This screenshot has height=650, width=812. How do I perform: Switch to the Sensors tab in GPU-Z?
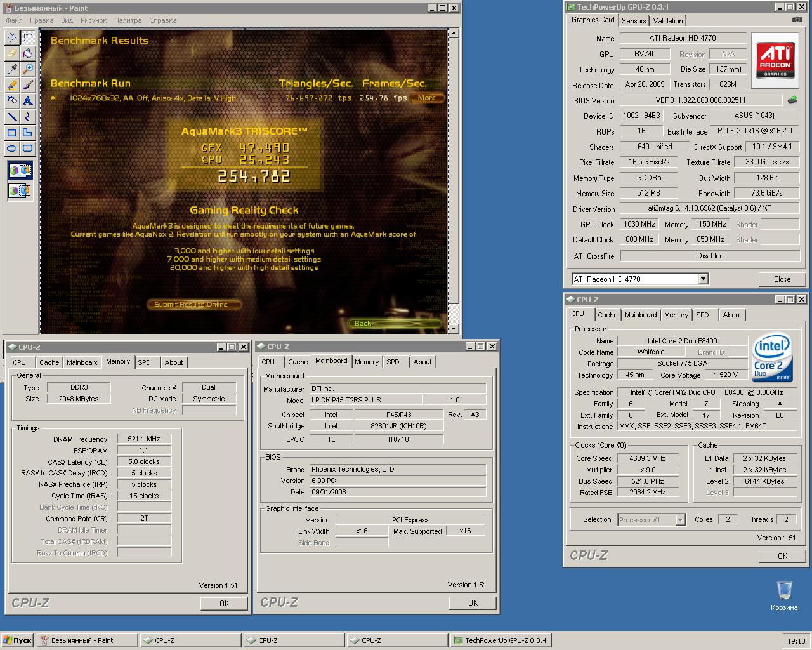pos(634,20)
